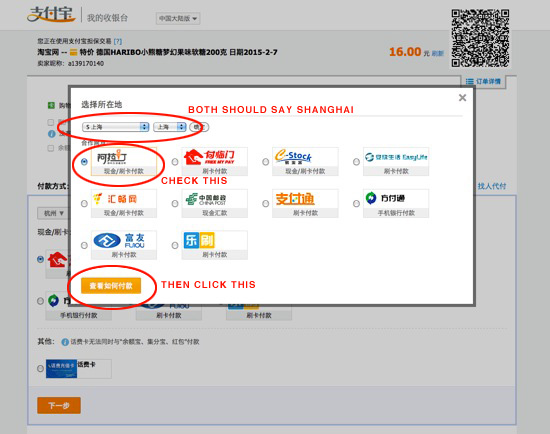Click the 下一步 next step button
This screenshot has width=550, height=434.
[59, 405]
